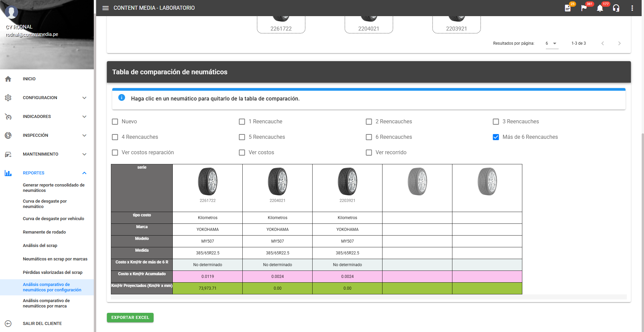This screenshot has height=332, width=644.
Task: Click the headset support icon
Action: point(616,8)
